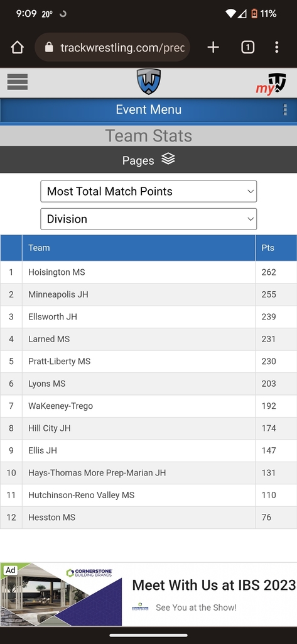The width and height of the screenshot is (297, 644).
Task: Open the Cornerstone IBS 2023 ad
Action: [x=148, y=595]
